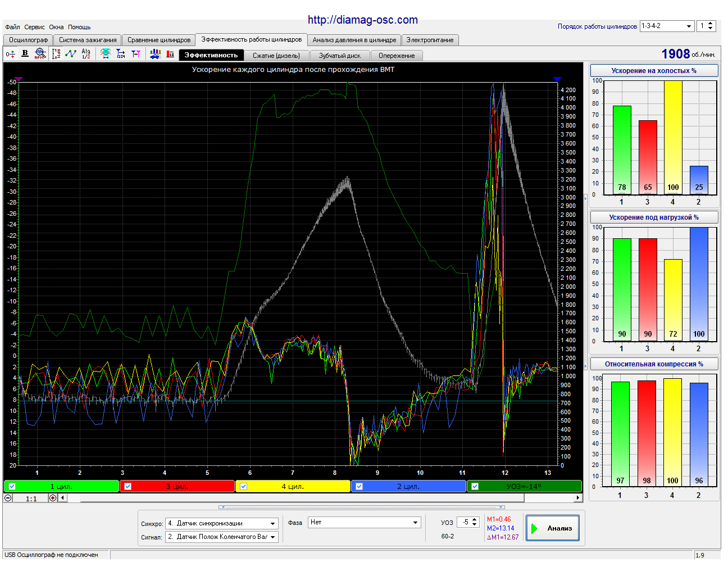Switch to Анализ давления в цилиндре tab
Image resolution: width=728 pixels, height=562 pixels.
[354, 40]
